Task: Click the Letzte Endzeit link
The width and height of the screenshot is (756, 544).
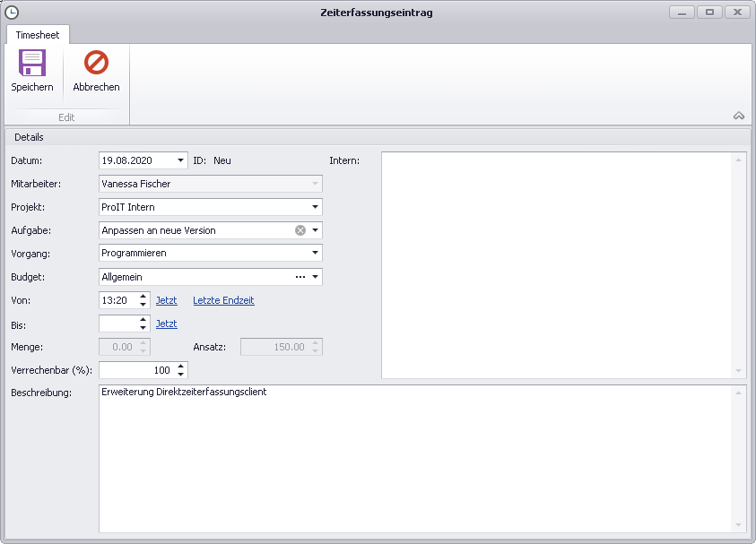Action: 223,300
